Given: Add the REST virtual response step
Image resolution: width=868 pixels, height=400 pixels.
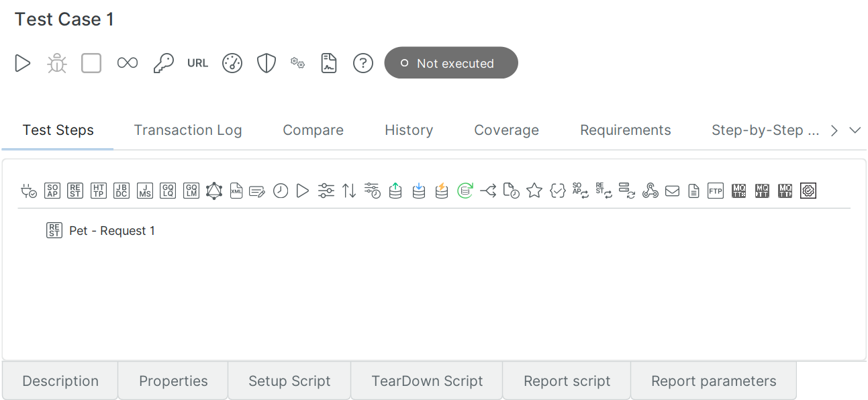Looking at the screenshot, I should [604, 191].
